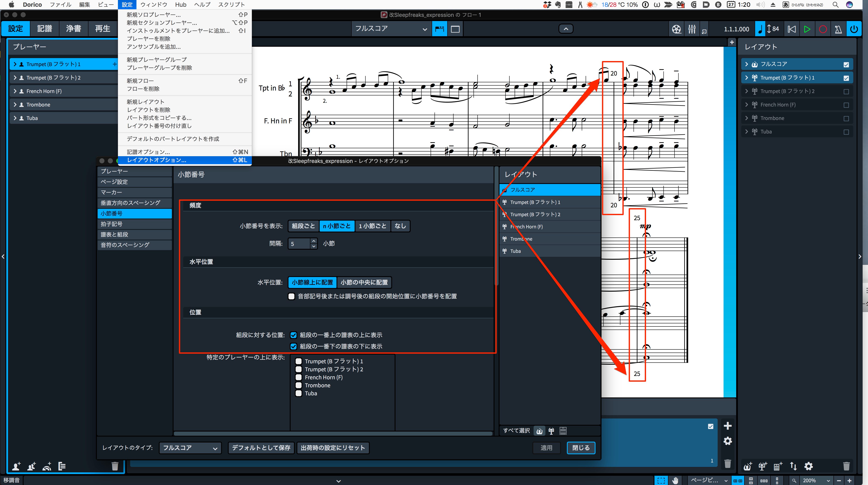Switch to 再生 mode tab

click(102, 29)
